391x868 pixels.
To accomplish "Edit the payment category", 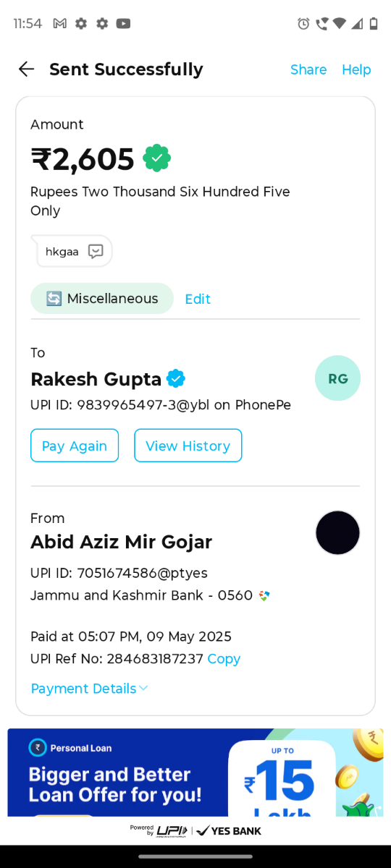I will pyautogui.click(x=198, y=299).
